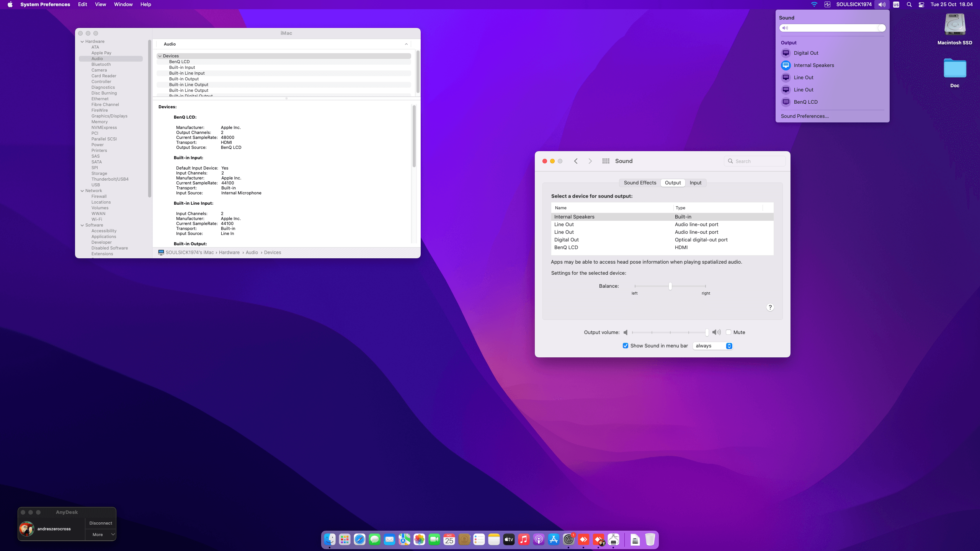Open Sound Preferences… from Sound menu
The height and width of the screenshot is (551, 980).
click(805, 116)
